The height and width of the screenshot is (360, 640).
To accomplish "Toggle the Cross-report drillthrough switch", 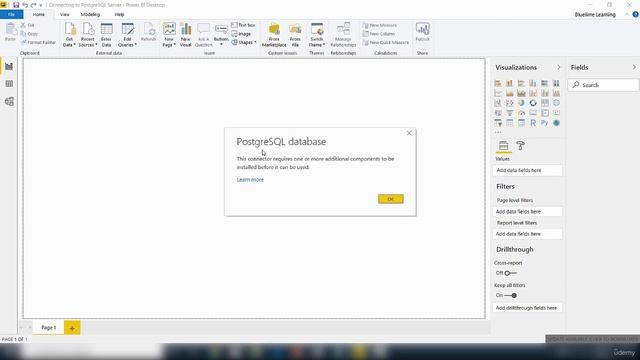I will (x=510, y=273).
